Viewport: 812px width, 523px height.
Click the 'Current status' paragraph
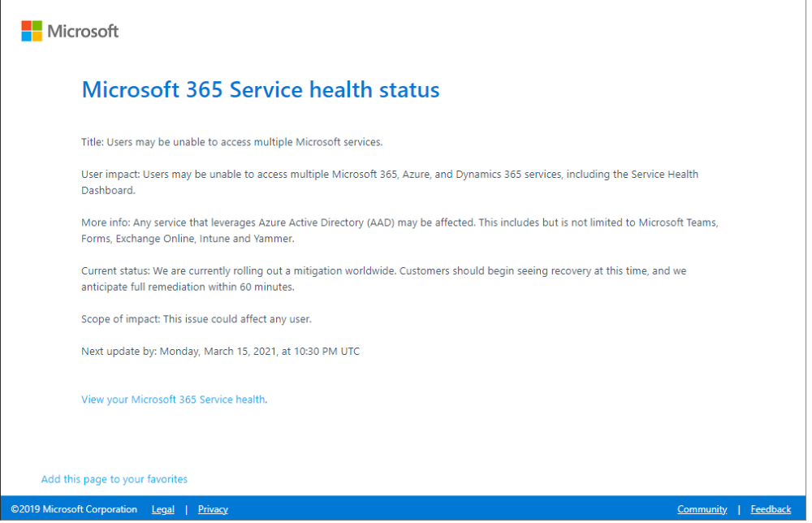click(384, 279)
